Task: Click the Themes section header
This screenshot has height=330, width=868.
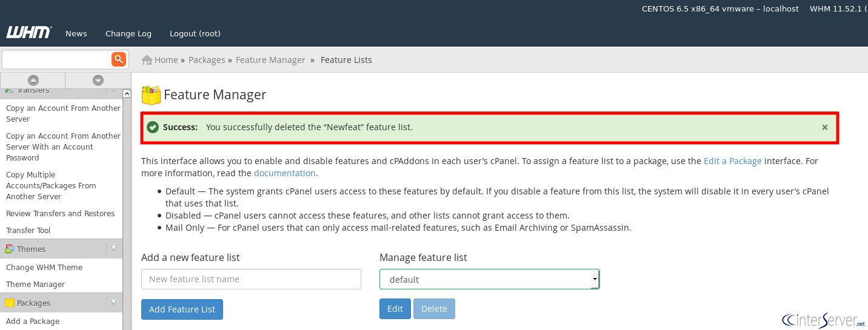Action: (x=61, y=248)
